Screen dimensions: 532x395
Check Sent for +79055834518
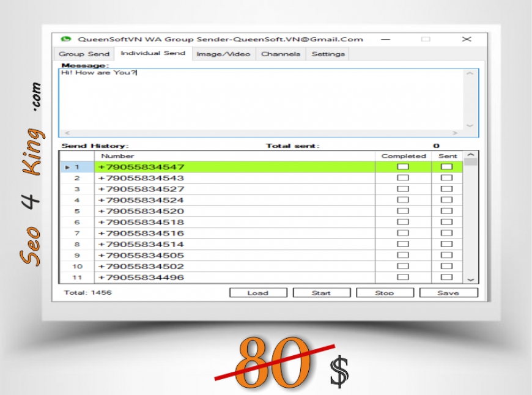coord(446,222)
